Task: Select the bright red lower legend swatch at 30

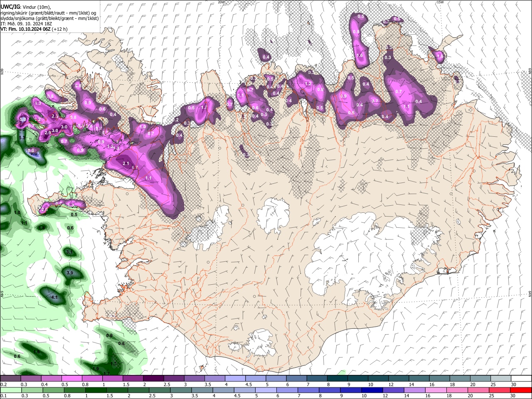Action: tap(521, 390)
